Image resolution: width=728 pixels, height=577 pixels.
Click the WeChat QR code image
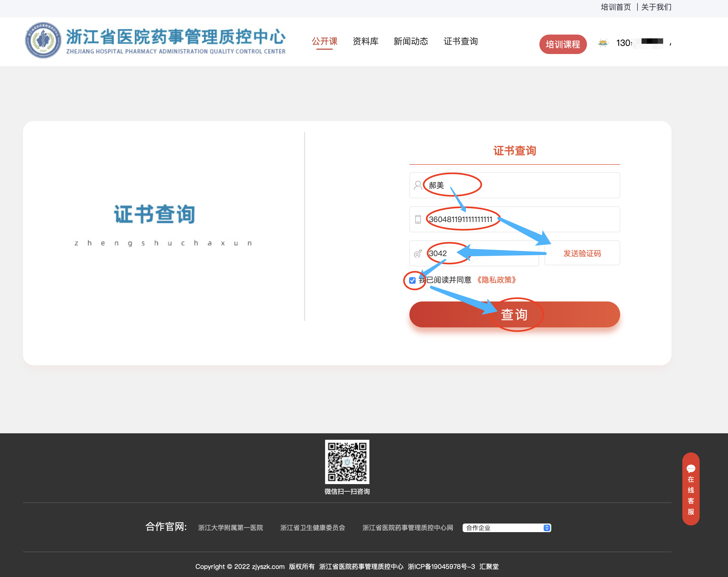pyautogui.click(x=347, y=462)
